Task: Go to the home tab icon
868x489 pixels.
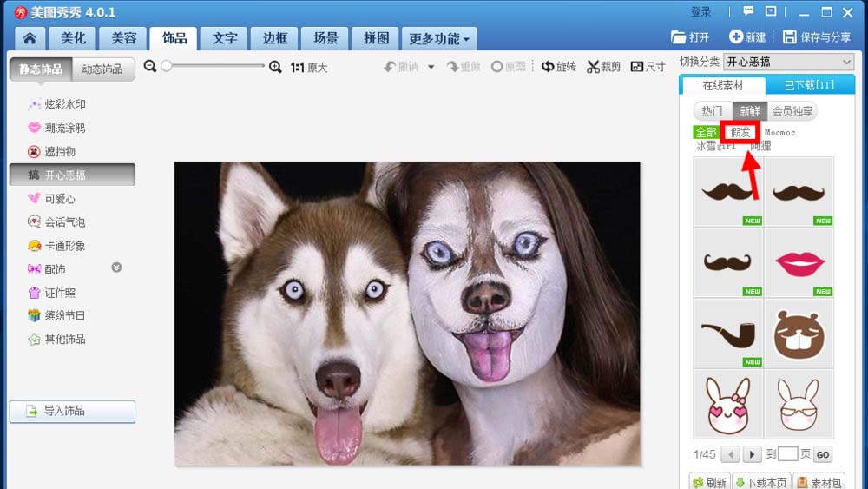Action: [30, 38]
